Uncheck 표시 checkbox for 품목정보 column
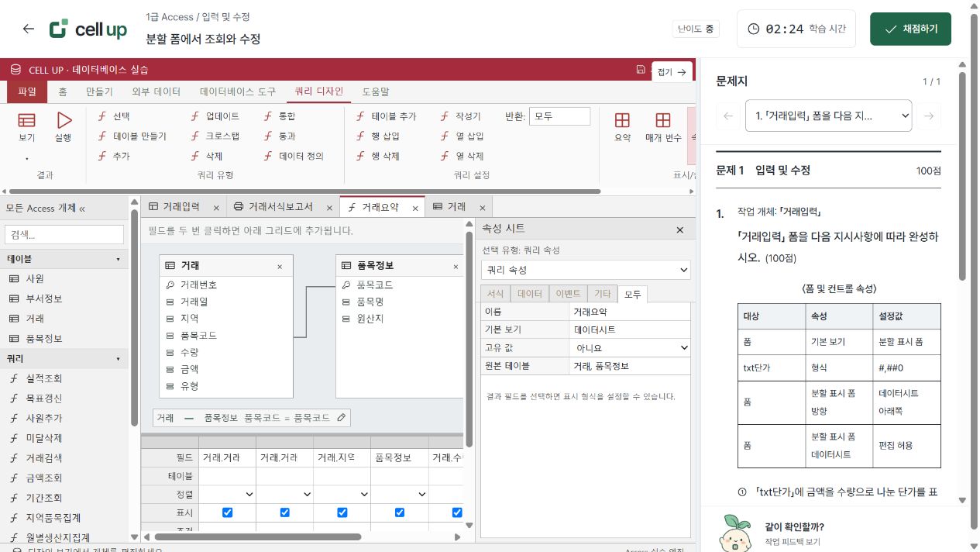 [x=400, y=512]
